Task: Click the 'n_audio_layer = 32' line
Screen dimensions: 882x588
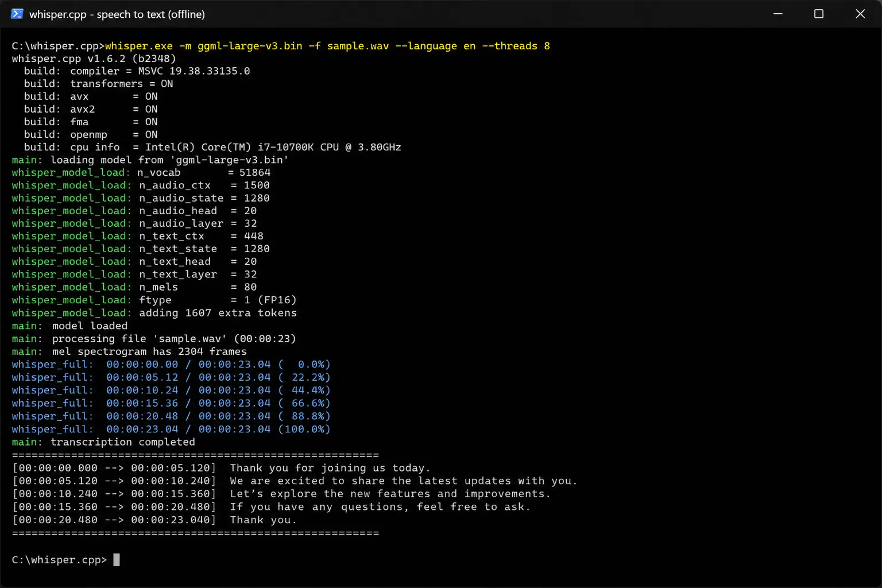Action: click(134, 223)
